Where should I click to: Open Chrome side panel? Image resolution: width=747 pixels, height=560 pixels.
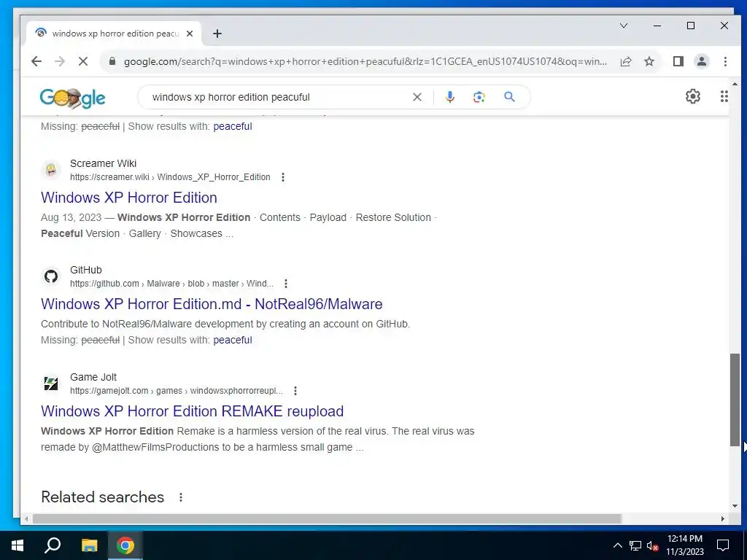[678, 61]
